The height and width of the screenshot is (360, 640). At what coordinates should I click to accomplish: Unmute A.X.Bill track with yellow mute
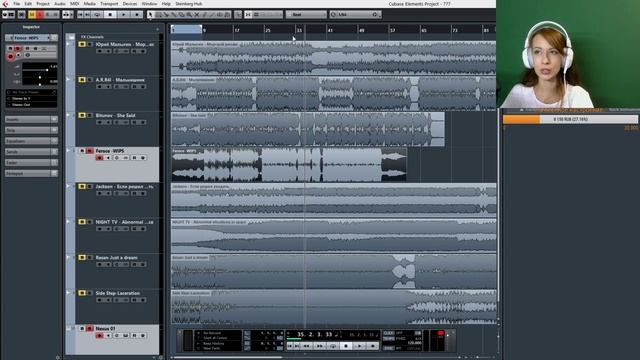point(82,80)
